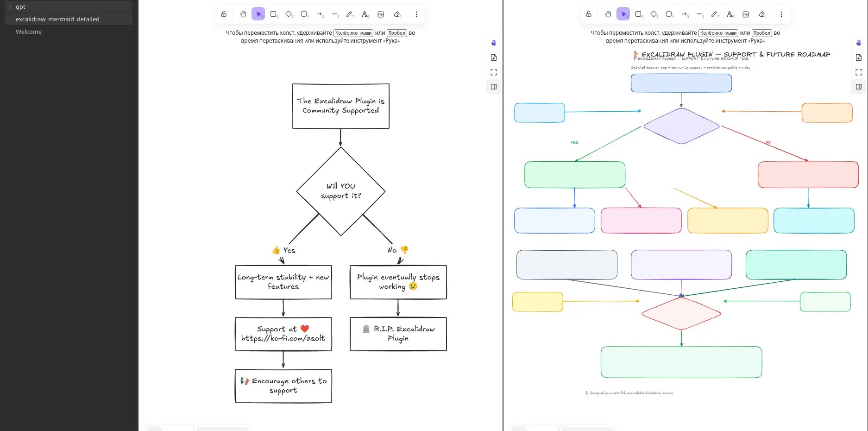Activate Arrow tool in the black-and-white flowchart toolbar
This screenshot has height=431, width=868.
click(320, 14)
